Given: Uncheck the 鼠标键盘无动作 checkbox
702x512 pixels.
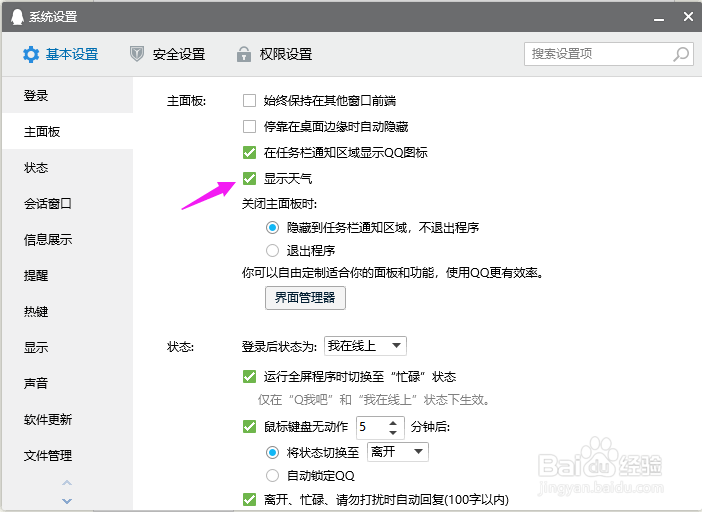Looking at the screenshot, I should (249, 427).
